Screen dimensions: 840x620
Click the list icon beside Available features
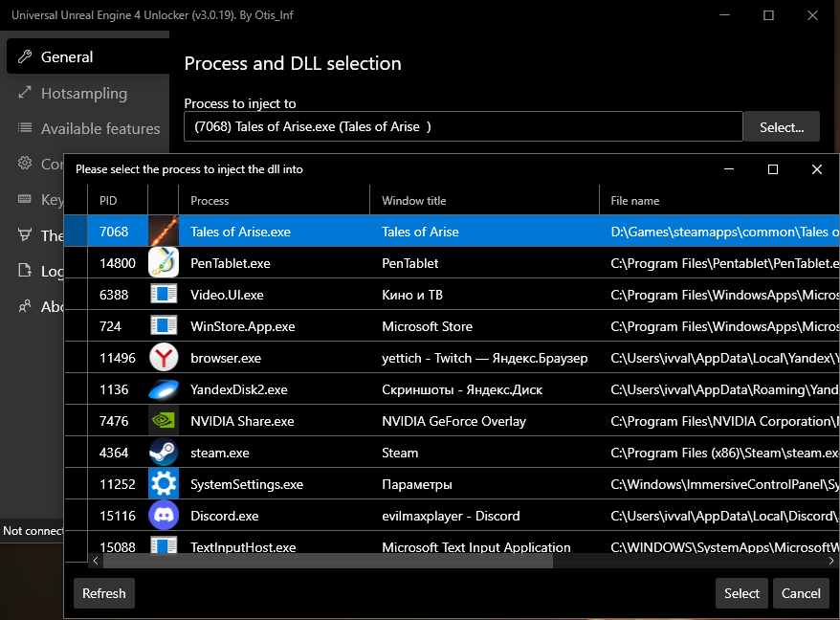(25, 127)
